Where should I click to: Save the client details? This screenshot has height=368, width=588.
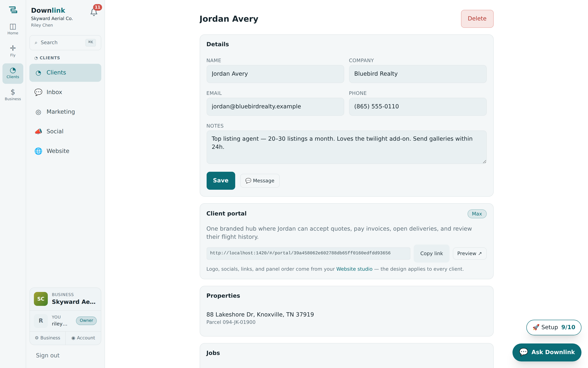coord(221,181)
